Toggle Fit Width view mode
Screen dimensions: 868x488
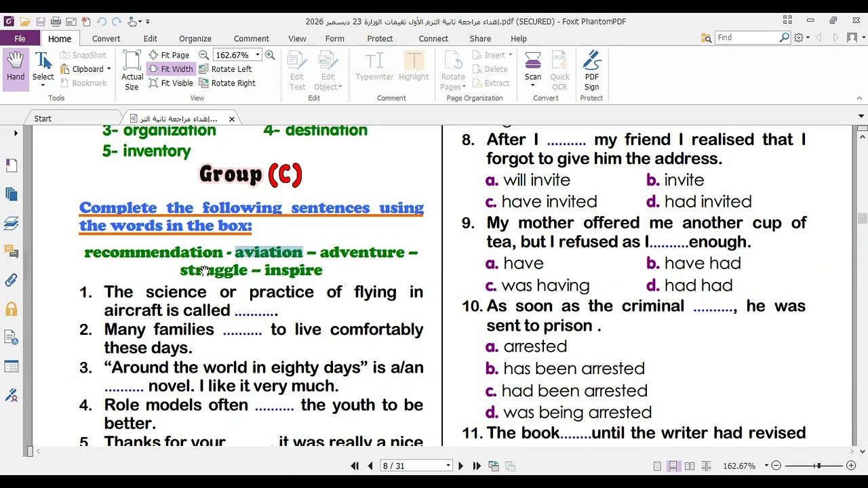[170, 69]
